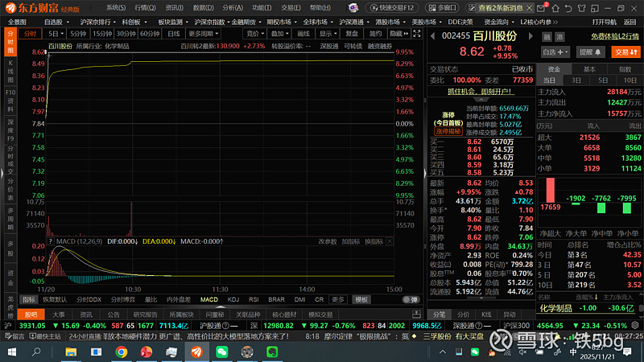The image size is (644, 362).
Task: Click the red 净超大 17659 bar
Action: click(x=551, y=190)
